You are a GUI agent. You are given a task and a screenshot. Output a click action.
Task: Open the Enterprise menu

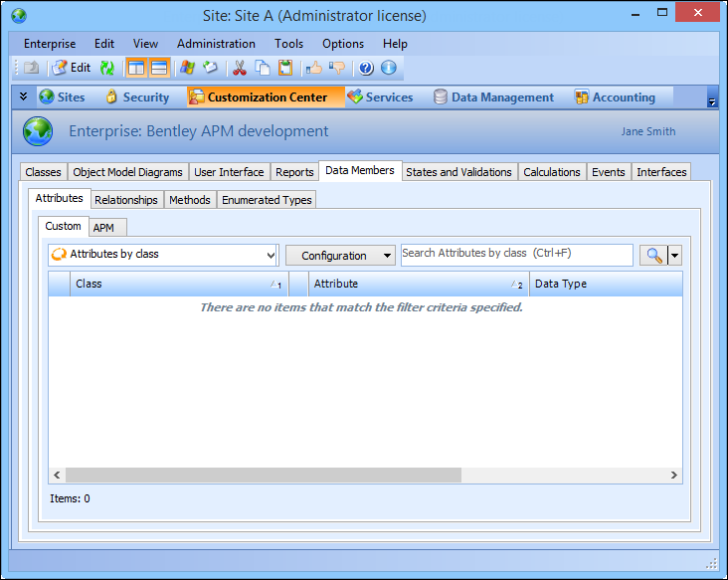point(50,44)
